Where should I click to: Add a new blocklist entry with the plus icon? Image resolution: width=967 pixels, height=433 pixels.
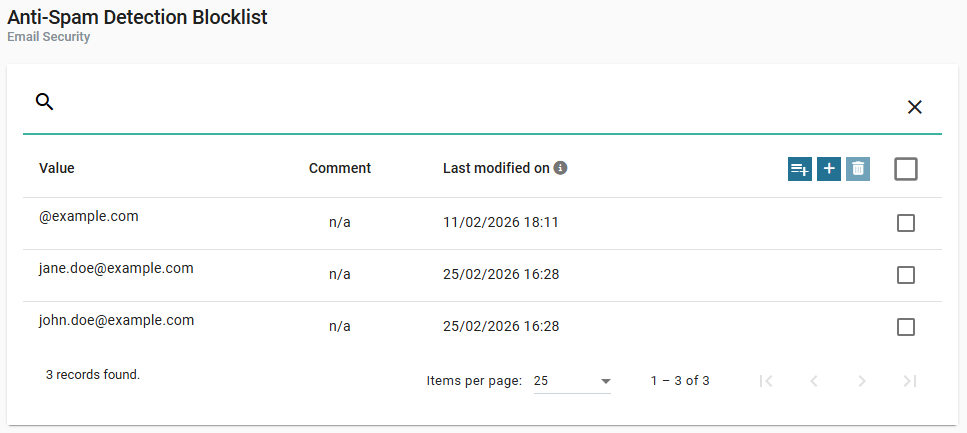(x=828, y=169)
